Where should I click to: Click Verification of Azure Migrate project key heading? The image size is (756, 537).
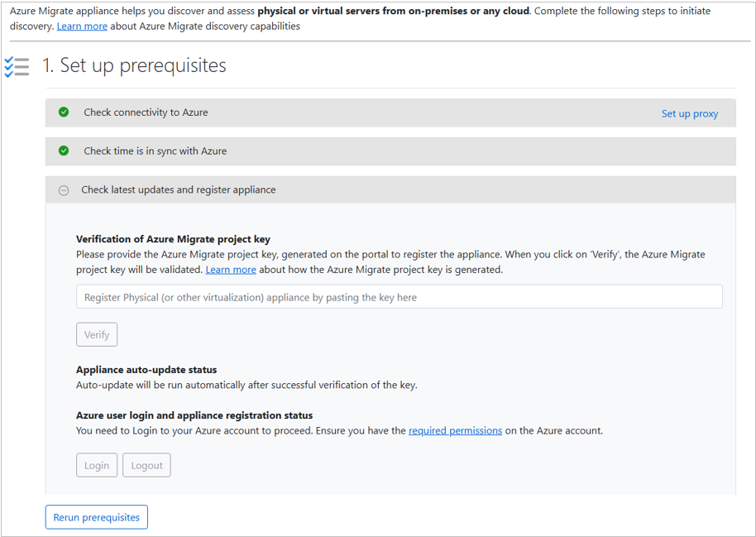coord(173,239)
